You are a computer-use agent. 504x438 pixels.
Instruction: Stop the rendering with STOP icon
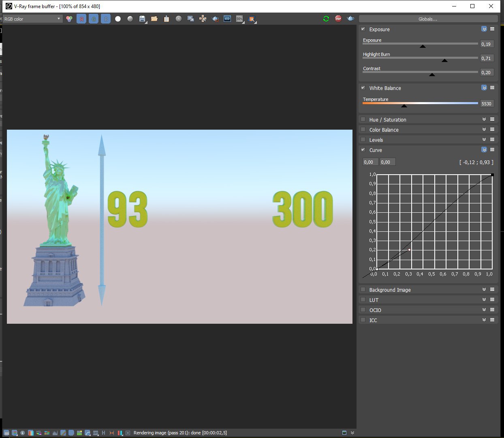[338, 19]
